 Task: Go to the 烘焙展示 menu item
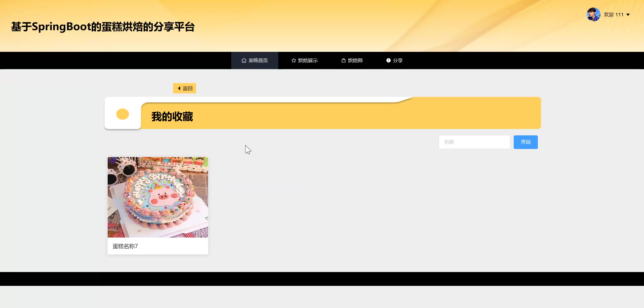pyautogui.click(x=308, y=60)
